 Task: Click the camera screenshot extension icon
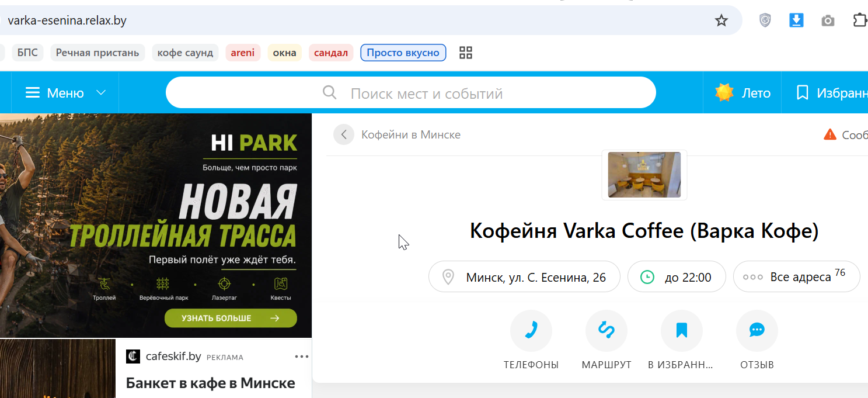point(828,21)
